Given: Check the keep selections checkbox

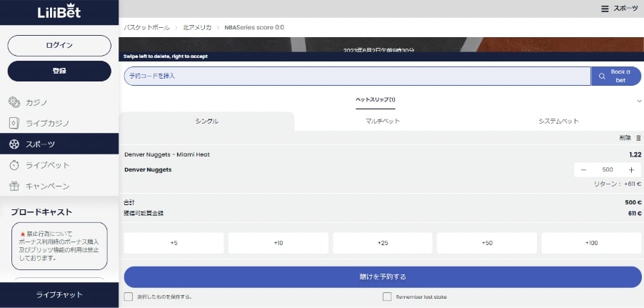Looking at the screenshot, I should [x=129, y=297].
